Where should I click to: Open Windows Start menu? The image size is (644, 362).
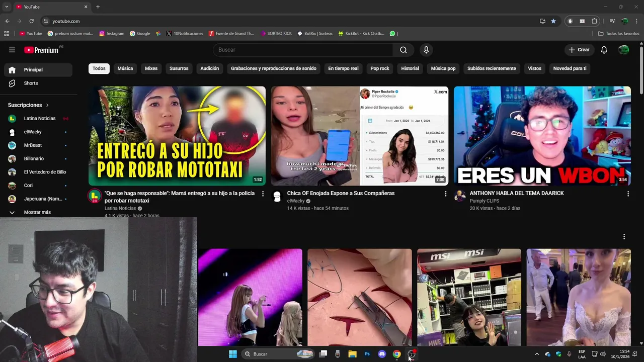(x=233, y=354)
